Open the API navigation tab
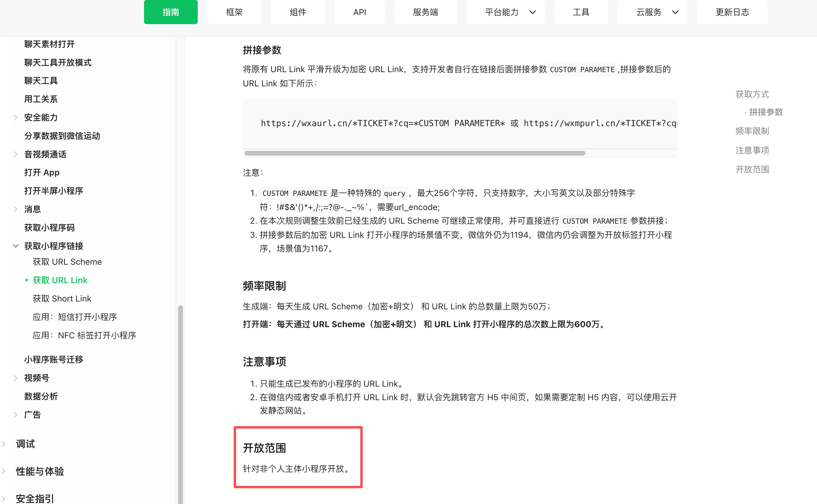The image size is (817, 504). (x=360, y=12)
